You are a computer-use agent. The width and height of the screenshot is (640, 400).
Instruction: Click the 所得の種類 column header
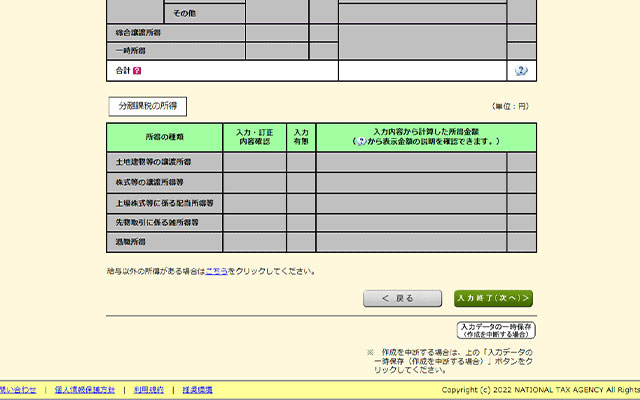[x=164, y=137]
